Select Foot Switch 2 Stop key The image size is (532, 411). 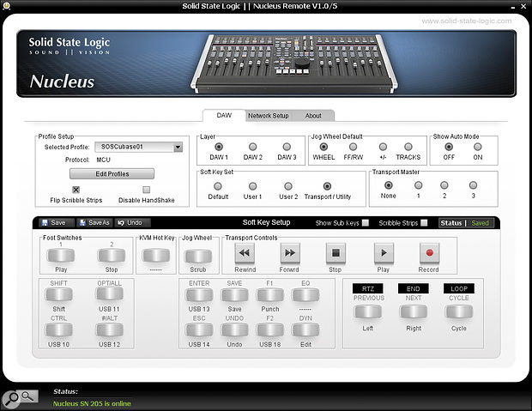112,256
